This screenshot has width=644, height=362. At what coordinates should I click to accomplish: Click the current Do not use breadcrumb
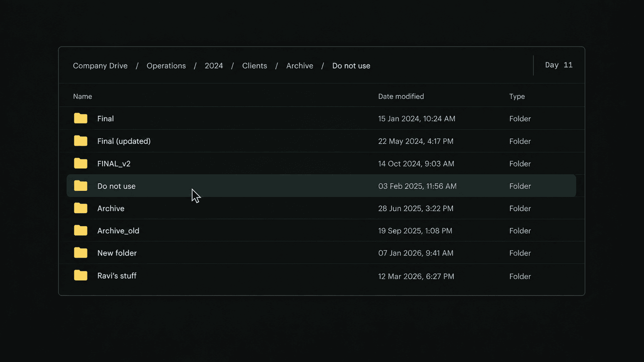[x=351, y=66]
